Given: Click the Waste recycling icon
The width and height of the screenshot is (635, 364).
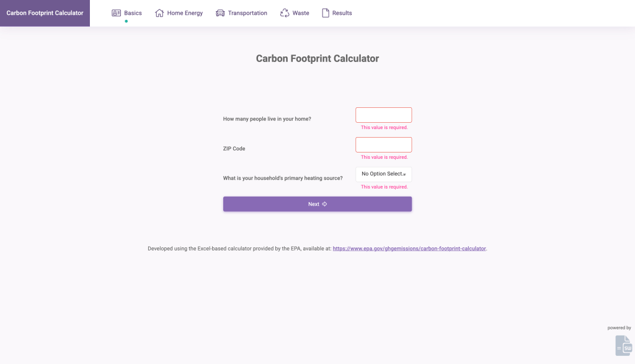Looking at the screenshot, I should click(x=285, y=13).
